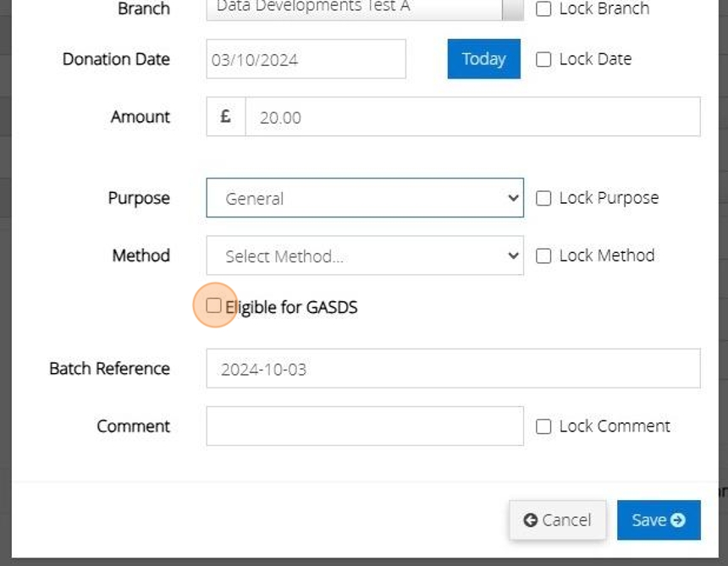Focus the Amount input field
The image size is (728, 566).
click(x=472, y=117)
